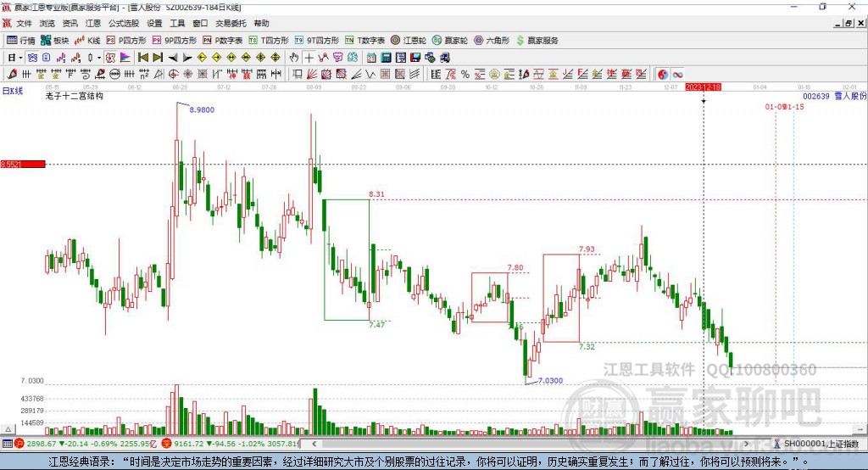
Task: Click the status bar grid icon
Action: 7,444
